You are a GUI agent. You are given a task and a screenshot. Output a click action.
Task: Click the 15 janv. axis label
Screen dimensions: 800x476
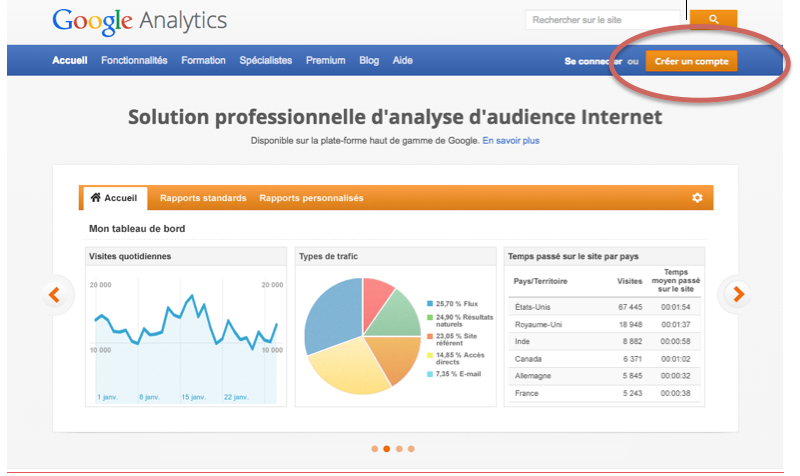(193, 397)
